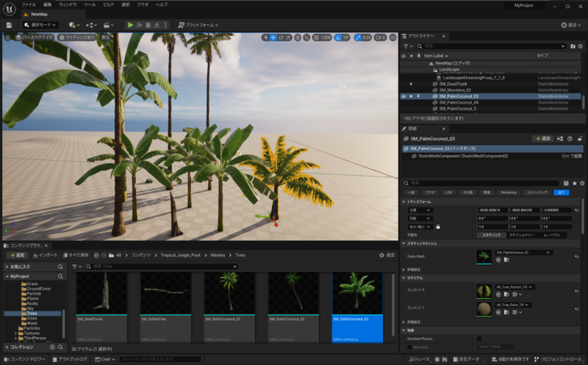Screen dimensions: 588x365
Task: Select the translate gizmo tool in viewport
Action: 273,37
